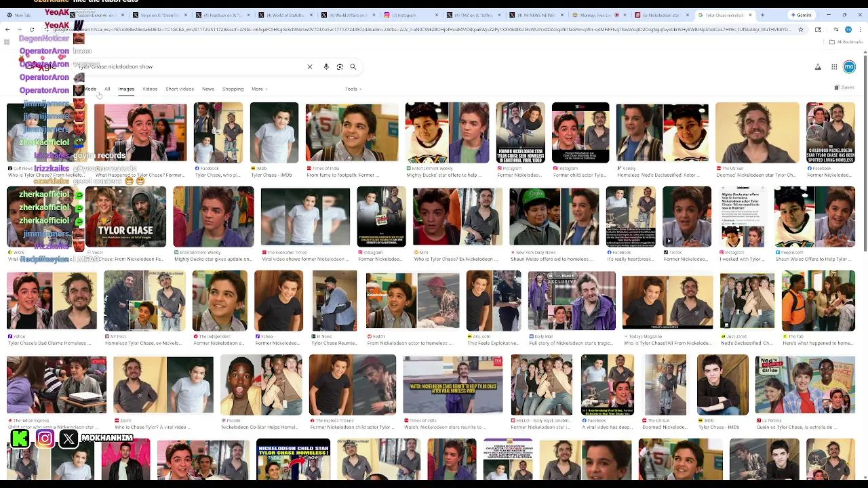Open The US Sun 'Doomed Nickelodeon star' first-row thumbnail
868x488 pixels.
pos(757,133)
